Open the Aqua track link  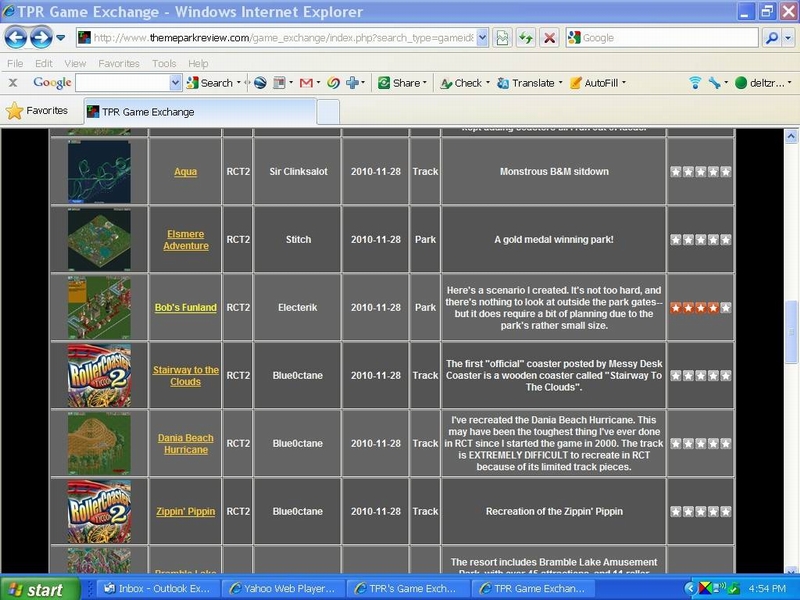185,171
